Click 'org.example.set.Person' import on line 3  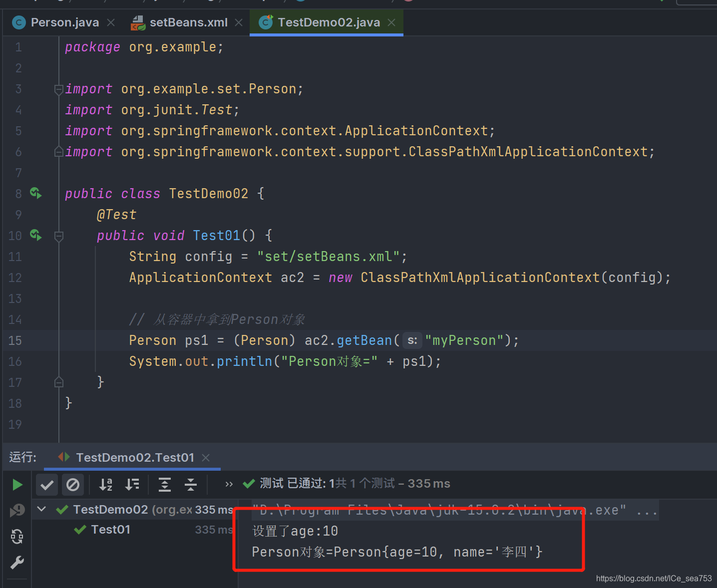(209, 89)
